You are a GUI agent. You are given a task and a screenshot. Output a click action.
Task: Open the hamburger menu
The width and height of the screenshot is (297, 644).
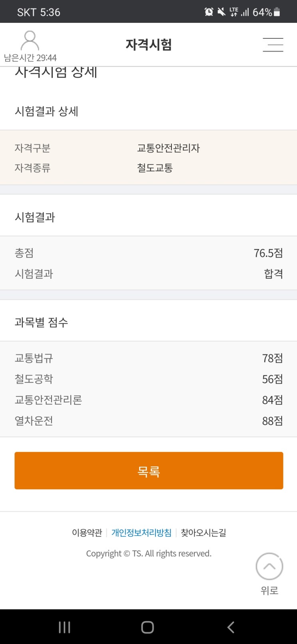click(273, 44)
